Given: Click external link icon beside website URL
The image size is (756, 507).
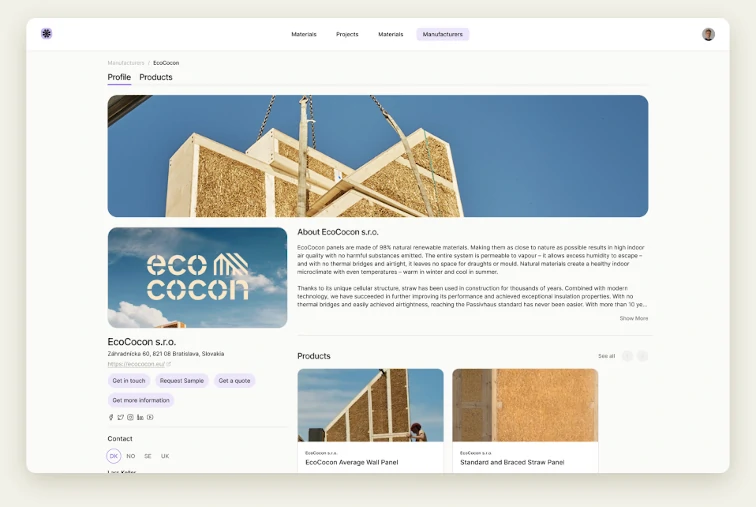Looking at the screenshot, I should pos(168,364).
